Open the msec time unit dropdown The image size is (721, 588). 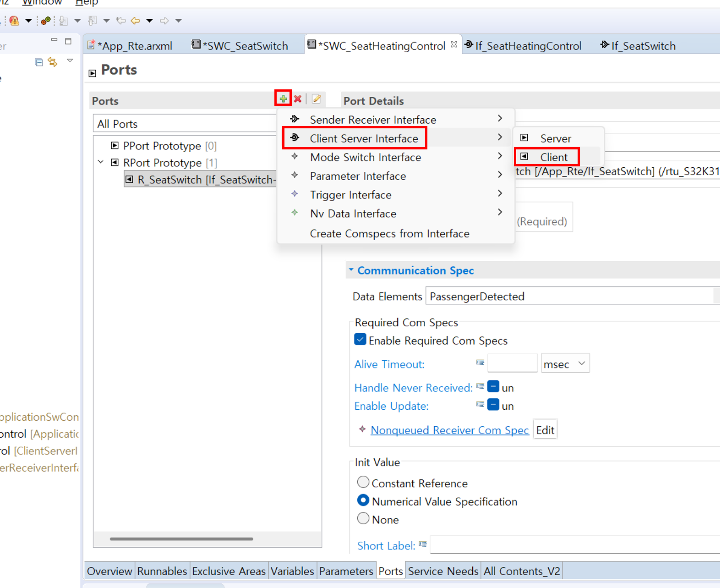565,364
